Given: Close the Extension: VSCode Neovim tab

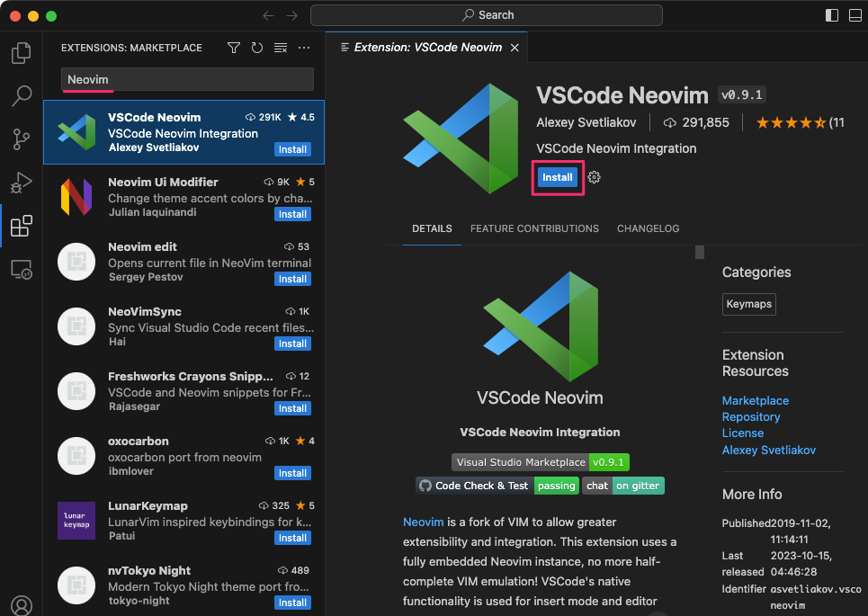Looking at the screenshot, I should [x=515, y=48].
